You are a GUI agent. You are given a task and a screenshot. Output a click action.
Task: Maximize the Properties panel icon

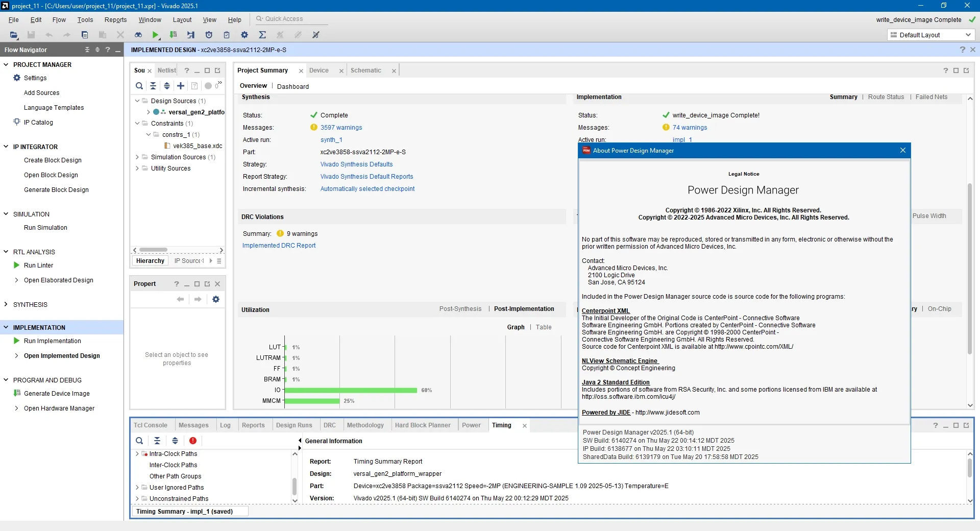pos(197,284)
